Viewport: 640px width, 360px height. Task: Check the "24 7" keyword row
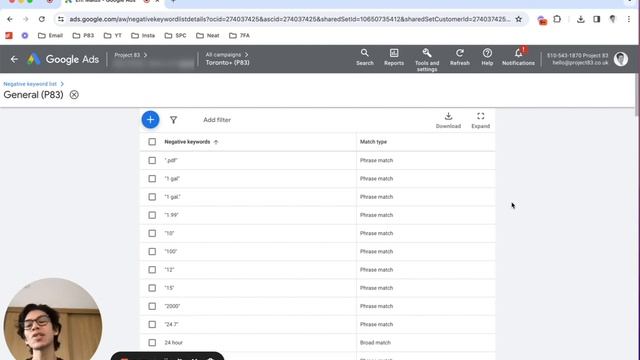pos(152,324)
